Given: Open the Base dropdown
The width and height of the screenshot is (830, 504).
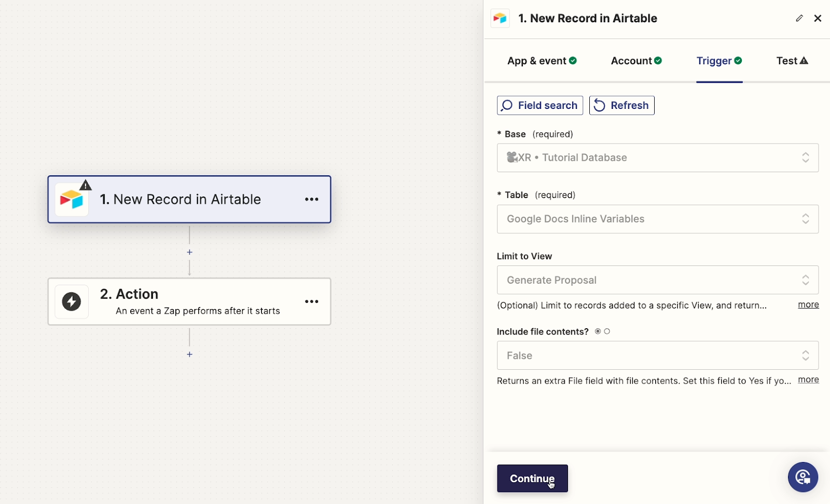Looking at the screenshot, I should 658,158.
